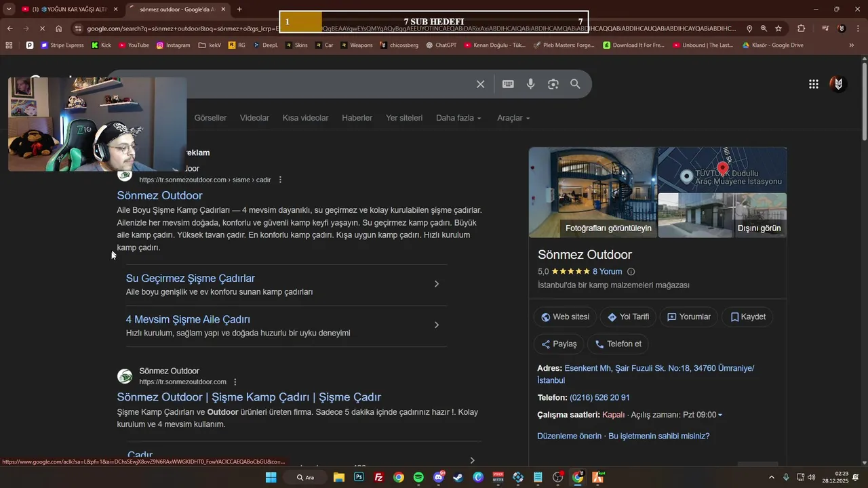Open Discord from the taskbar
The height and width of the screenshot is (488, 868).
tap(439, 477)
